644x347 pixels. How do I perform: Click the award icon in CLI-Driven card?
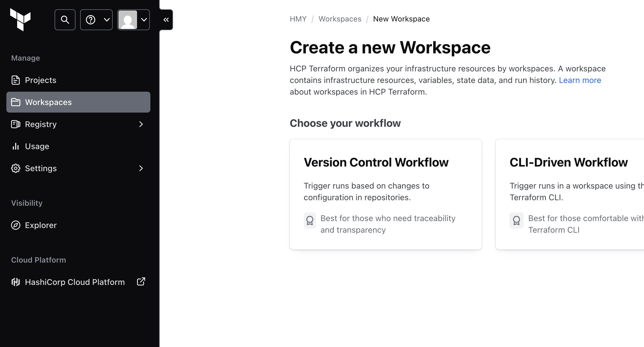coord(516,221)
